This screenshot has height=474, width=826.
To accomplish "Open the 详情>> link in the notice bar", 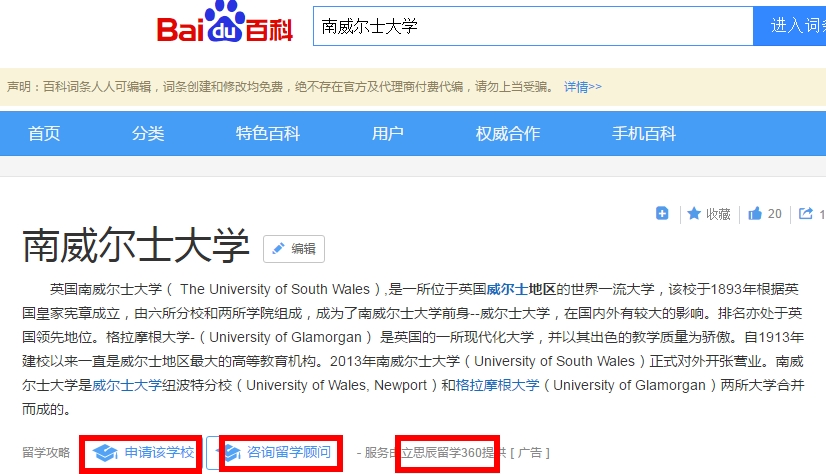I will coord(583,86).
